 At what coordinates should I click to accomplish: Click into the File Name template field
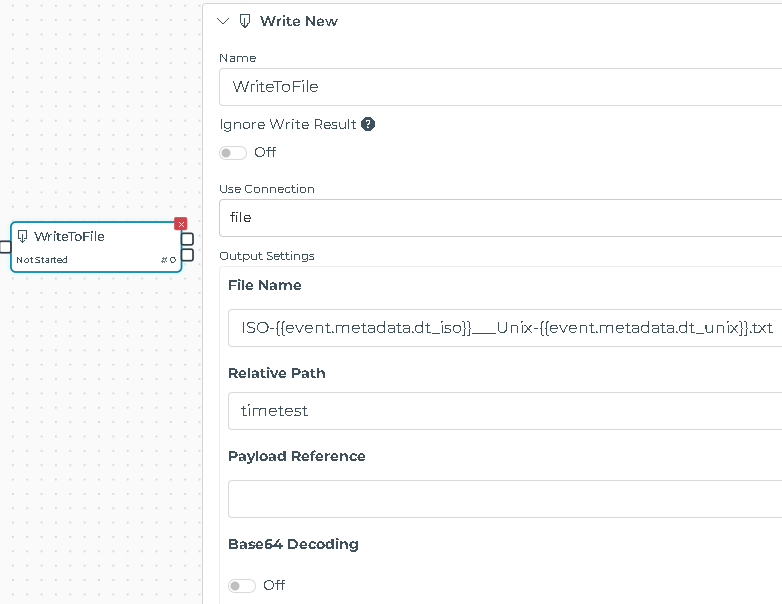[506, 328]
